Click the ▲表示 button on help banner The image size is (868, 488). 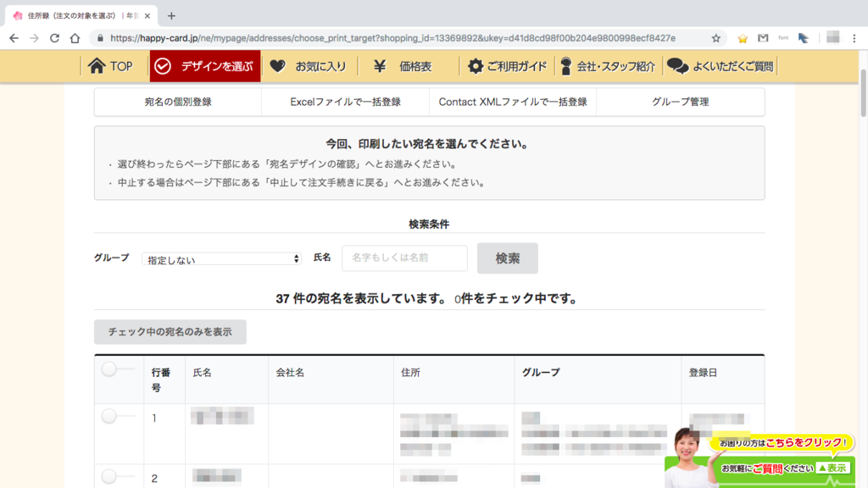(832, 468)
